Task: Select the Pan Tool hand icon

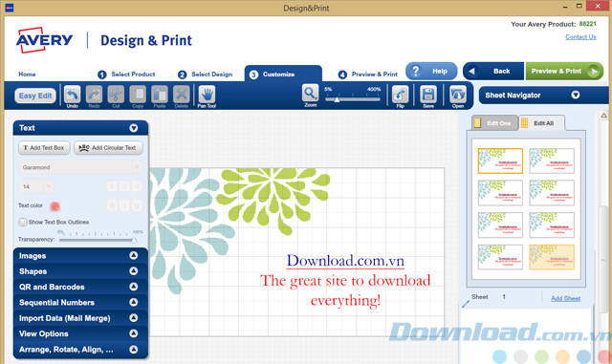Action: pos(207,95)
